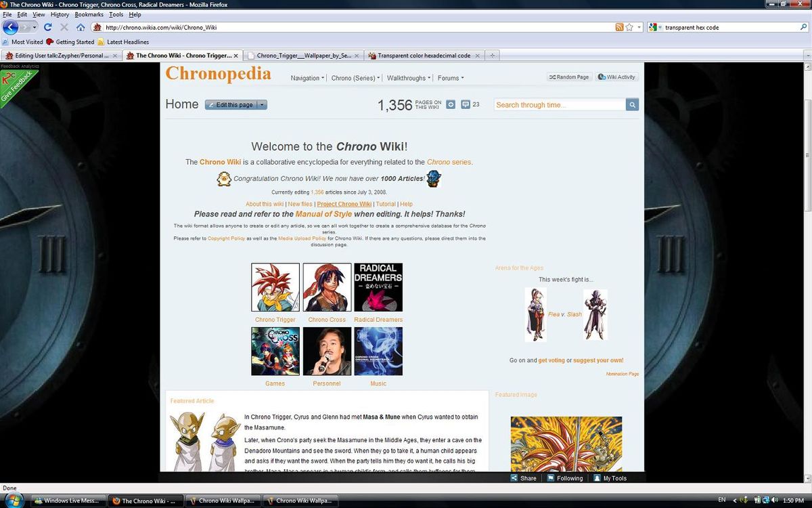Open the Chrono Trigger thumbnail

[x=275, y=287]
